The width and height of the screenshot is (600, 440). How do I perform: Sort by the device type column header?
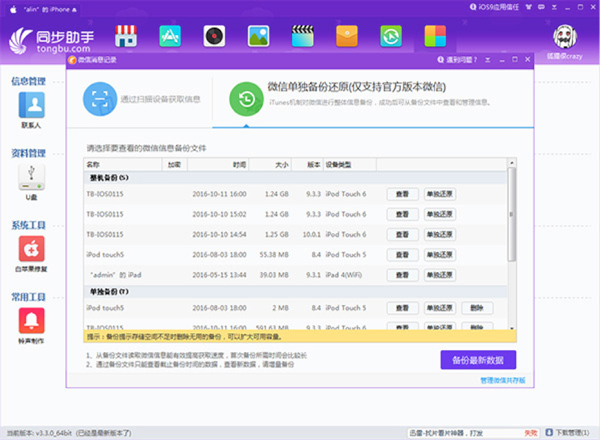(350, 165)
